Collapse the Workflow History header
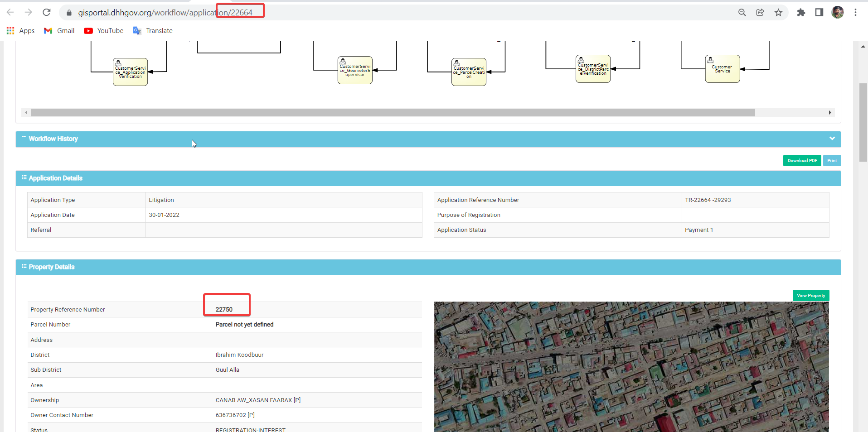Image resolution: width=868 pixels, height=432 pixels. coord(428,139)
